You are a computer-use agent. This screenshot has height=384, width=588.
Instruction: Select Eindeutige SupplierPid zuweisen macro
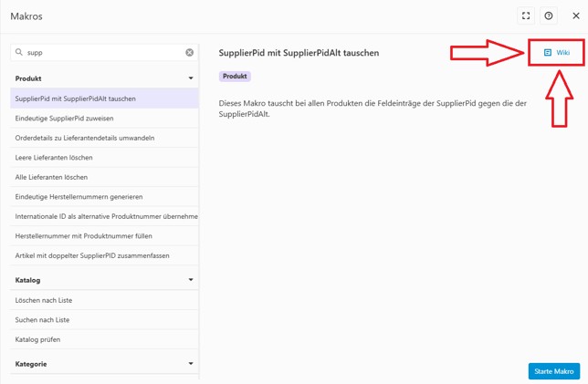65,119
